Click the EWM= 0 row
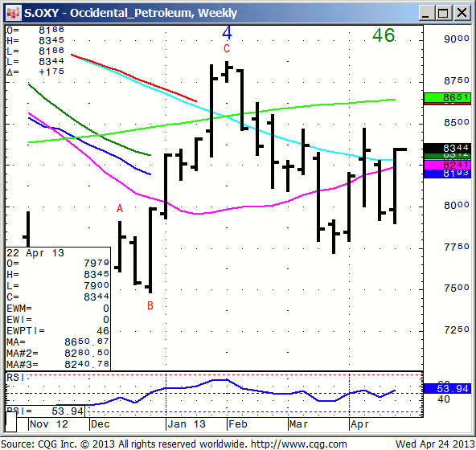Viewport: 476px width, 450px height. tap(58, 308)
